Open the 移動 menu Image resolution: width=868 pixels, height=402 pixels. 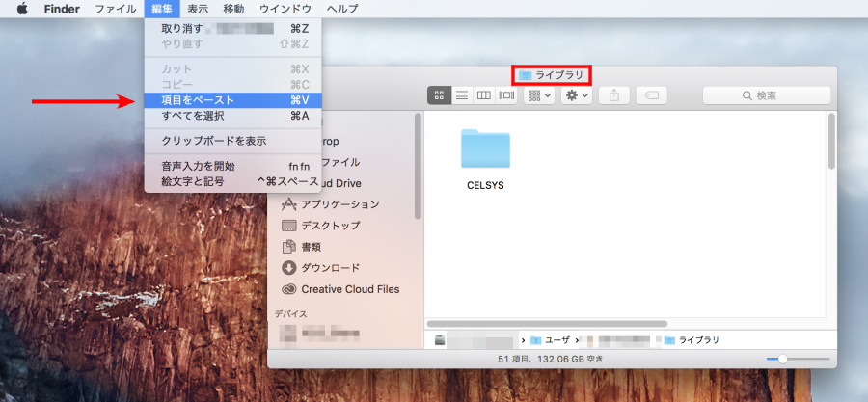(233, 9)
